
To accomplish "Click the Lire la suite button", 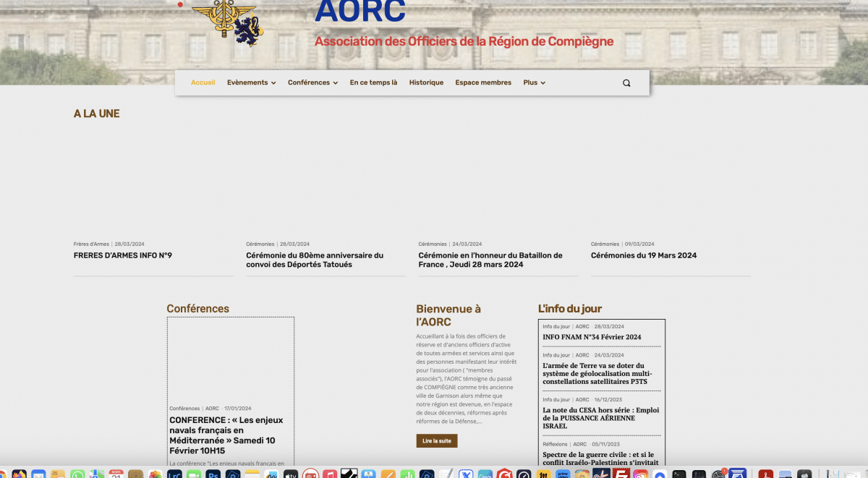I will pyautogui.click(x=436, y=440).
